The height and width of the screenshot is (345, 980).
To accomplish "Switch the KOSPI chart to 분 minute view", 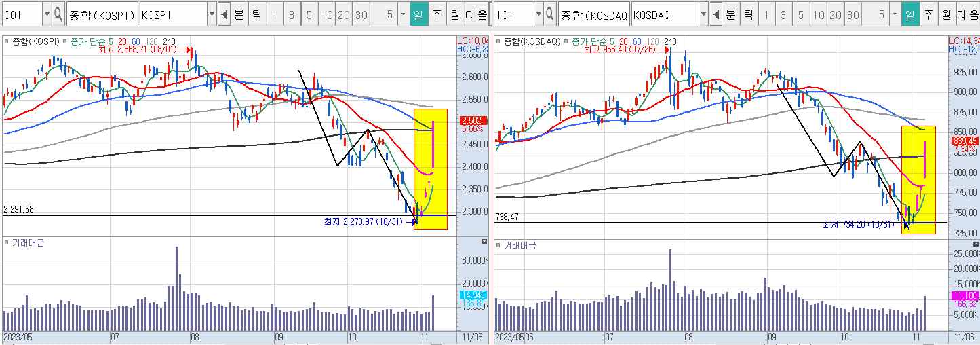I will click(x=239, y=14).
